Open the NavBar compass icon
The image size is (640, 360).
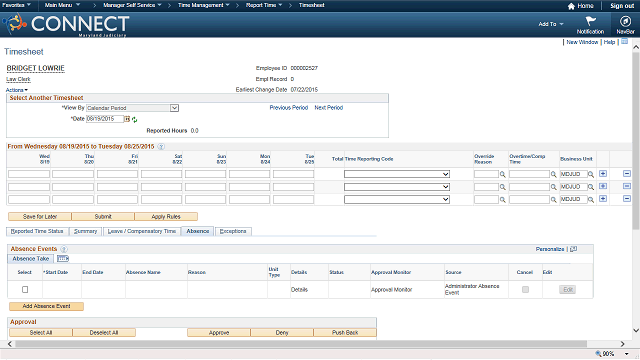pyautogui.click(x=625, y=21)
